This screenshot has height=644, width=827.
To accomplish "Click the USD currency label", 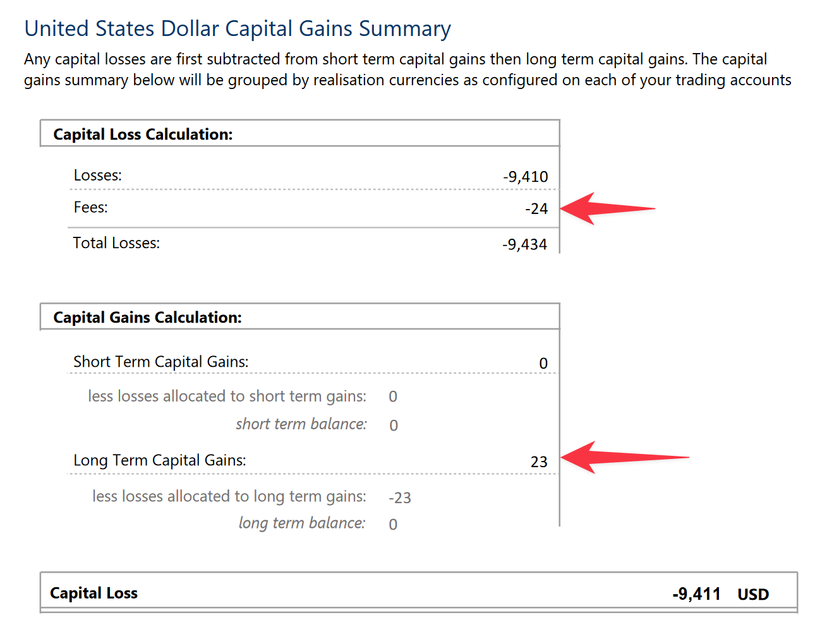I will pyautogui.click(x=753, y=595).
